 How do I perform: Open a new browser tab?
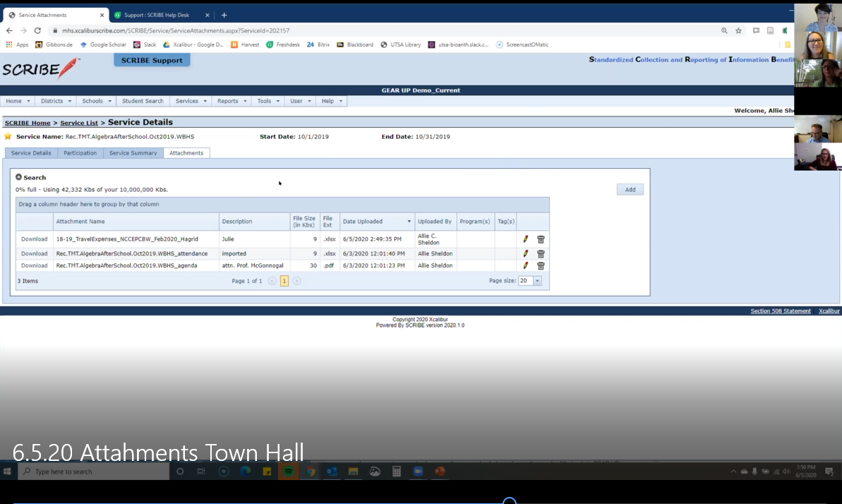[x=224, y=15]
